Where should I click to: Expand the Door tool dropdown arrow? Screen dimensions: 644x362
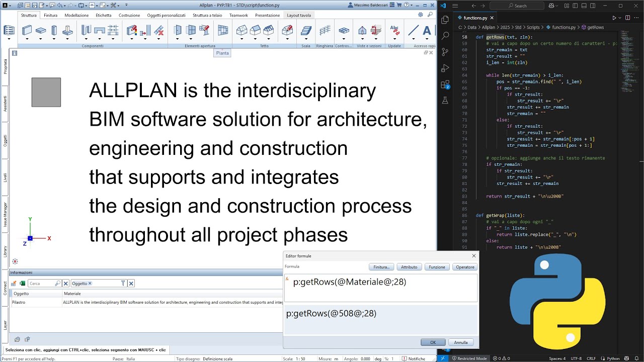[178, 39]
